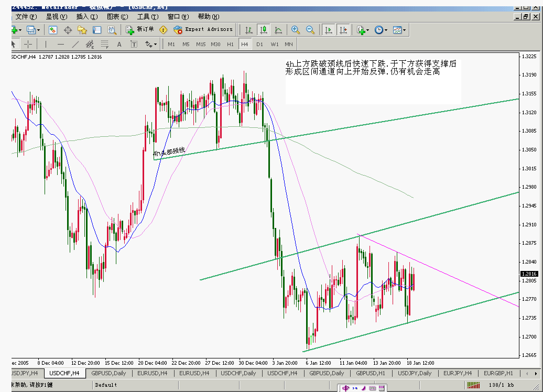Switch to line chart display
The image size is (543, 392).
pyautogui.click(x=278, y=30)
